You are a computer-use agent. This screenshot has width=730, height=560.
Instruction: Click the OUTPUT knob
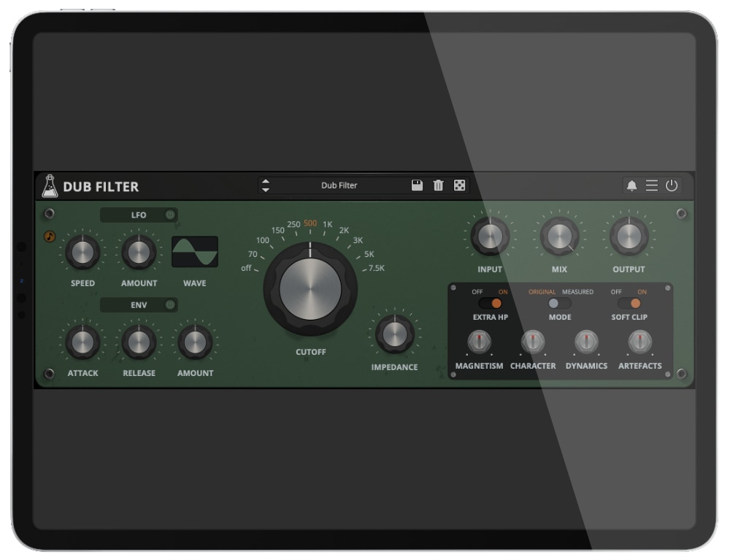(x=629, y=237)
